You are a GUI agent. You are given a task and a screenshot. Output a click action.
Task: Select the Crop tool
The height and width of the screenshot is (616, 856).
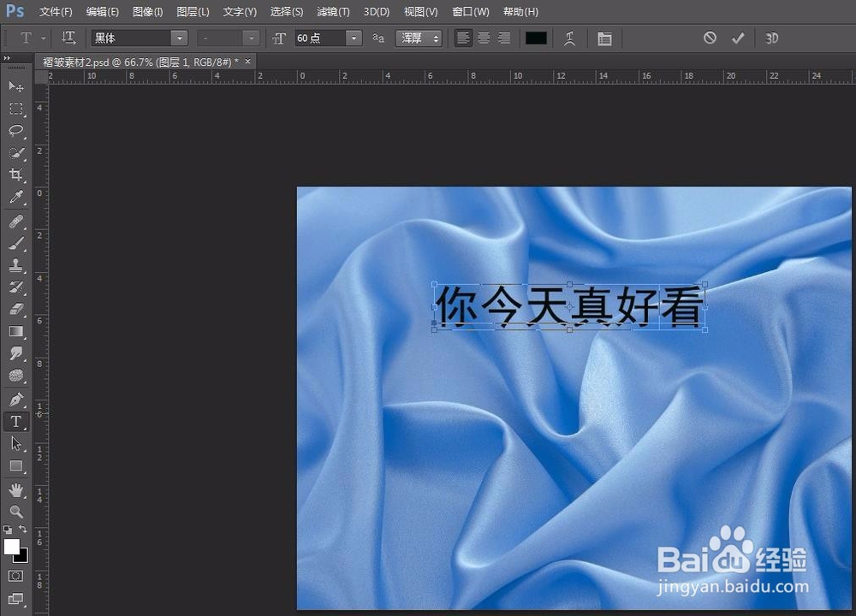click(15, 175)
